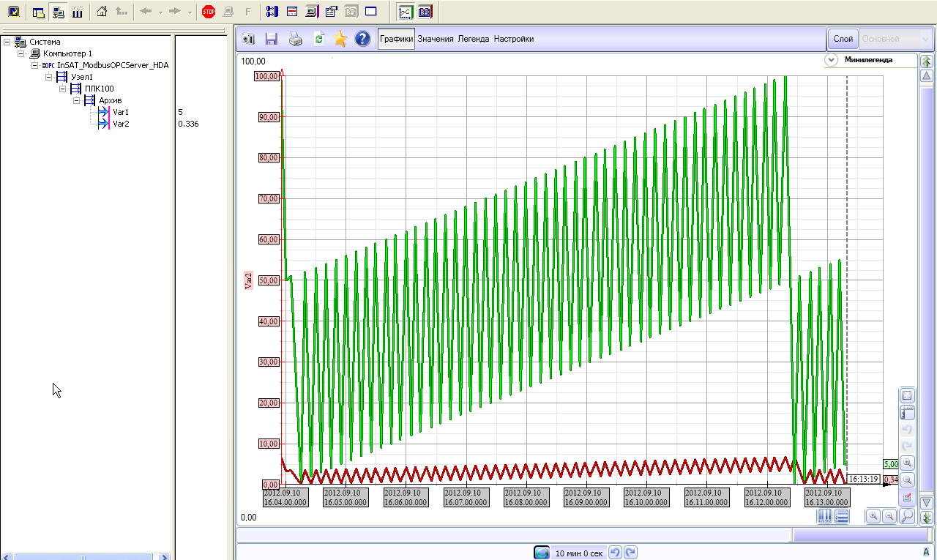The height and width of the screenshot is (560, 937).
Task: Zoom in on vertical axis with magnifier plus
Action: pos(907,463)
